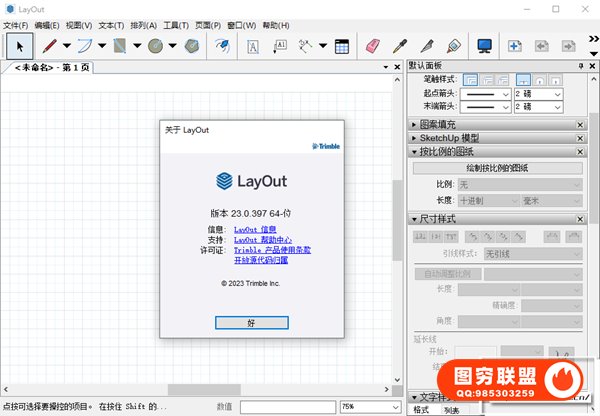Click the 好 button in About dialog
Image resolution: width=600 pixels, height=416 pixels.
pyautogui.click(x=251, y=323)
